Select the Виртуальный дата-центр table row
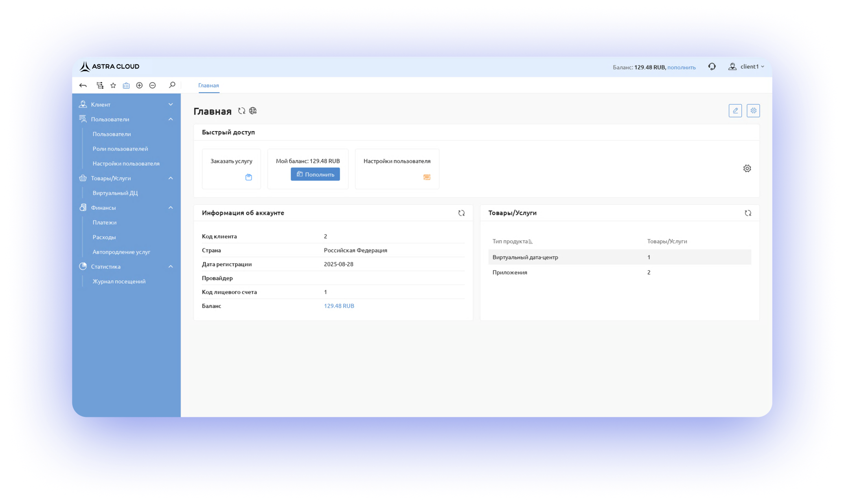The width and height of the screenshot is (844, 504). click(x=620, y=257)
